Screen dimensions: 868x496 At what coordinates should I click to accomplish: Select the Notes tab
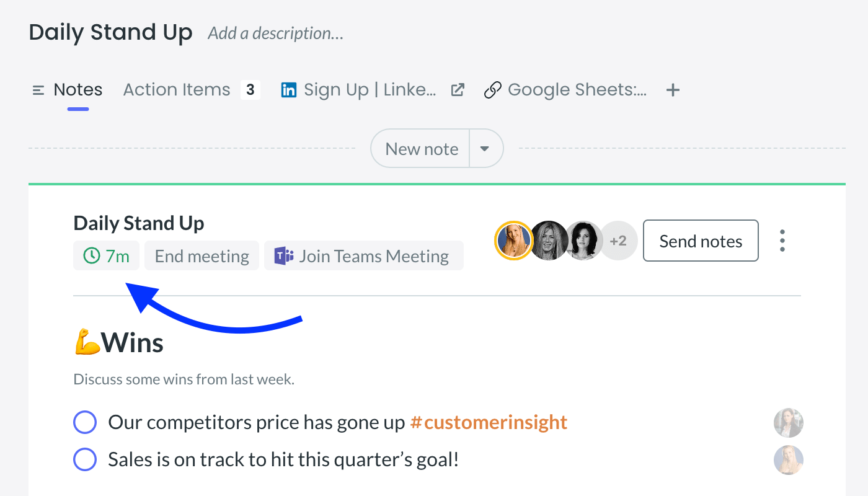tap(78, 91)
